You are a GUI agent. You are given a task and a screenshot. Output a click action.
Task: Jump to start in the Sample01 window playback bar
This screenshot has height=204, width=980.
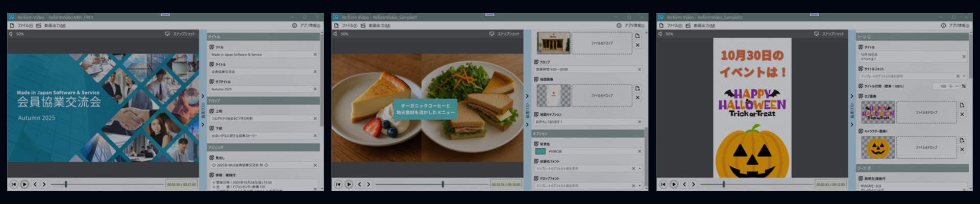pos(338,184)
